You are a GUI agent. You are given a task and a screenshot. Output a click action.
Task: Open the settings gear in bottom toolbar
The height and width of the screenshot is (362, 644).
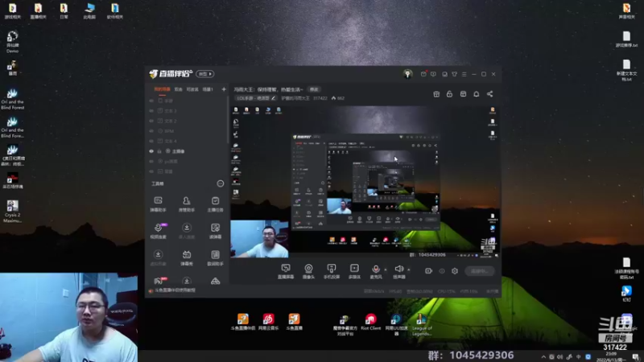click(x=455, y=271)
